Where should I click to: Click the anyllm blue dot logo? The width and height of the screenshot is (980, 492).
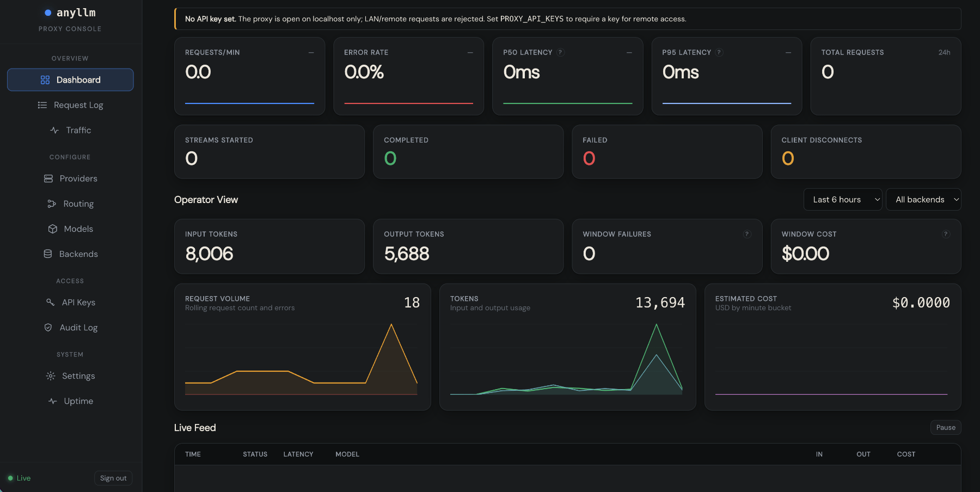pyautogui.click(x=48, y=13)
